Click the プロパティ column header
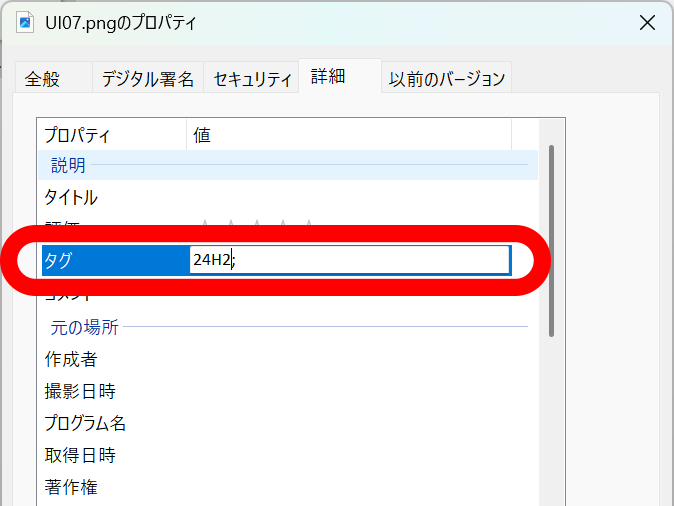Screen dimensions: 674x506 point(112,135)
